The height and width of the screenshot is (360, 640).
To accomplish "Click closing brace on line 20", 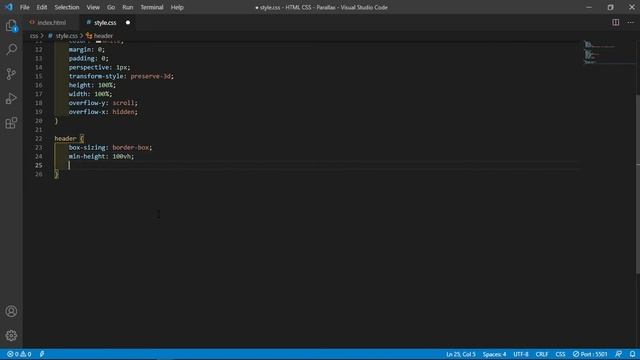I will pyautogui.click(x=56, y=121).
